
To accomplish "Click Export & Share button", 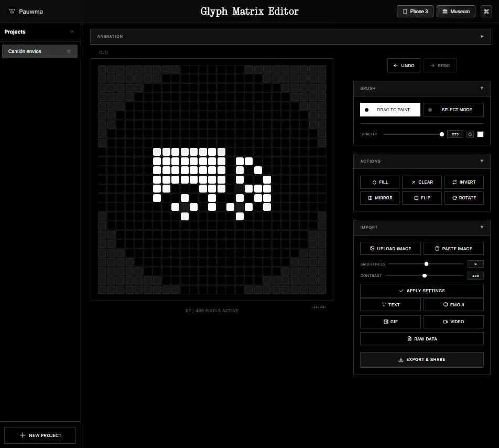I will coord(421,360).
